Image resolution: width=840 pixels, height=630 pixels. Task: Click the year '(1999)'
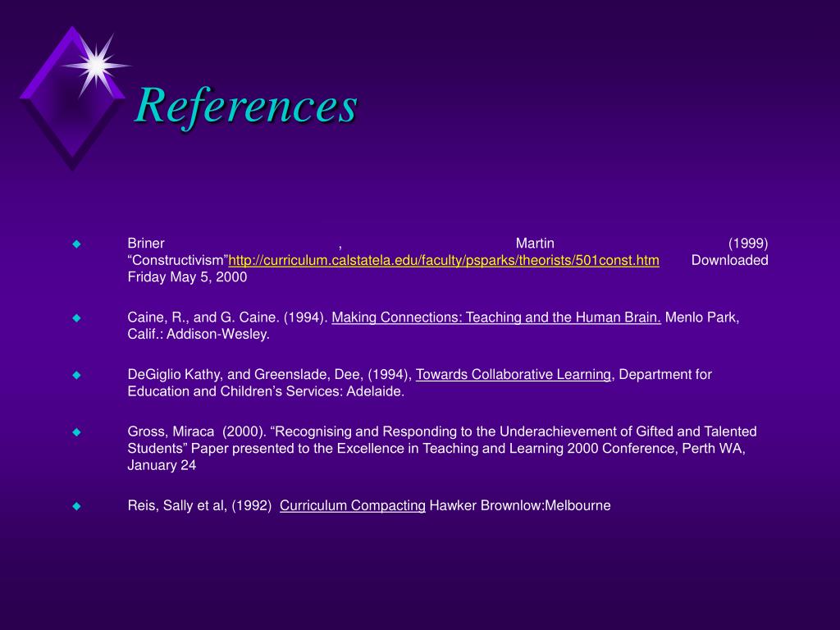(x=748, y=244)
